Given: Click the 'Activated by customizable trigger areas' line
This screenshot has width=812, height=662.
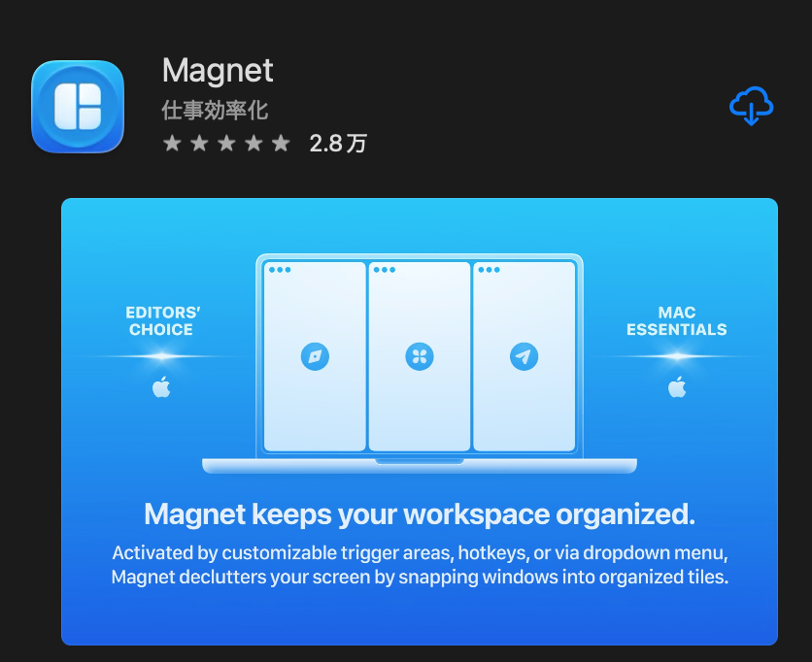Looking at the screenshot, I should [x=420, y=552].
